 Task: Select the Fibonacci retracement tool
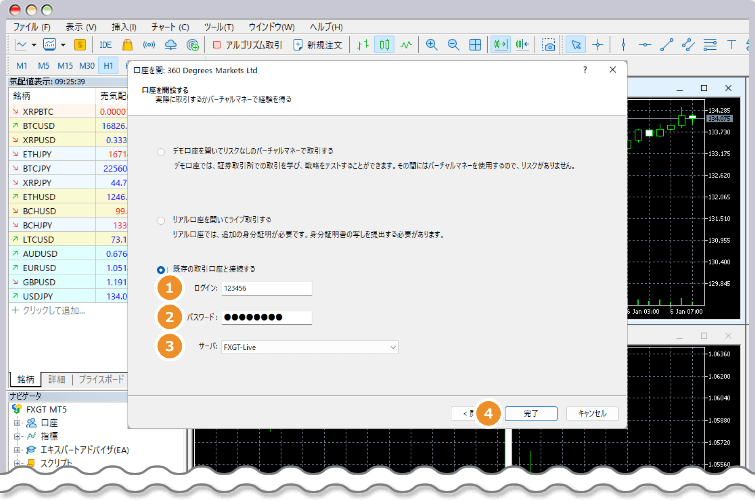[710, 45]
